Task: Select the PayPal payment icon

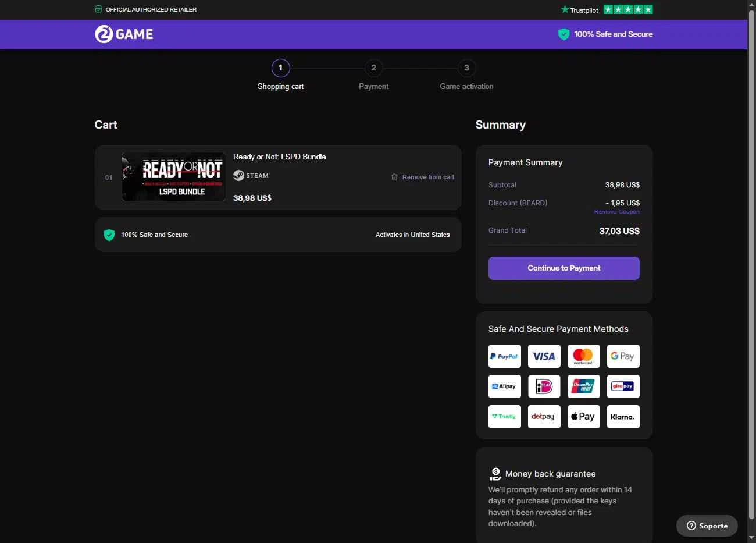Action: 505,356
